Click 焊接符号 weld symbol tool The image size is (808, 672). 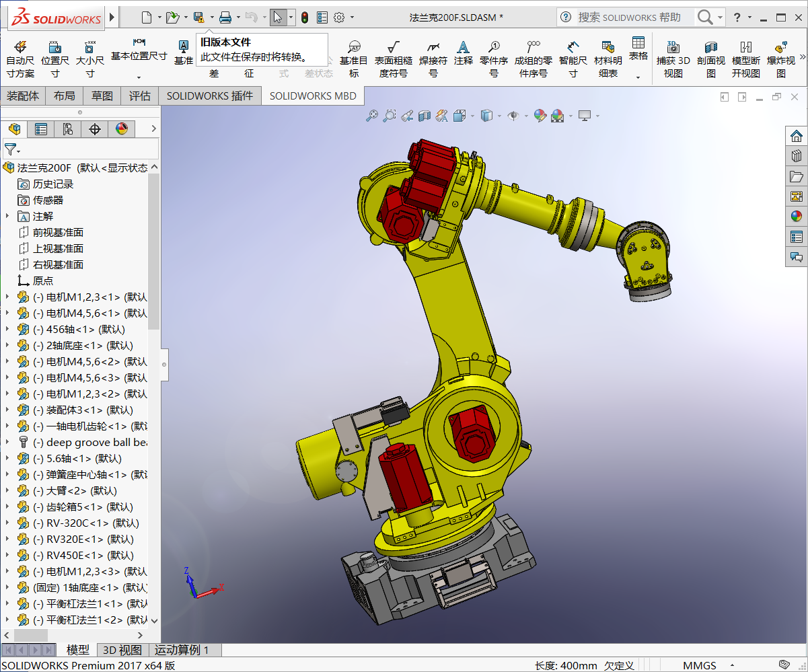point(433,59)
